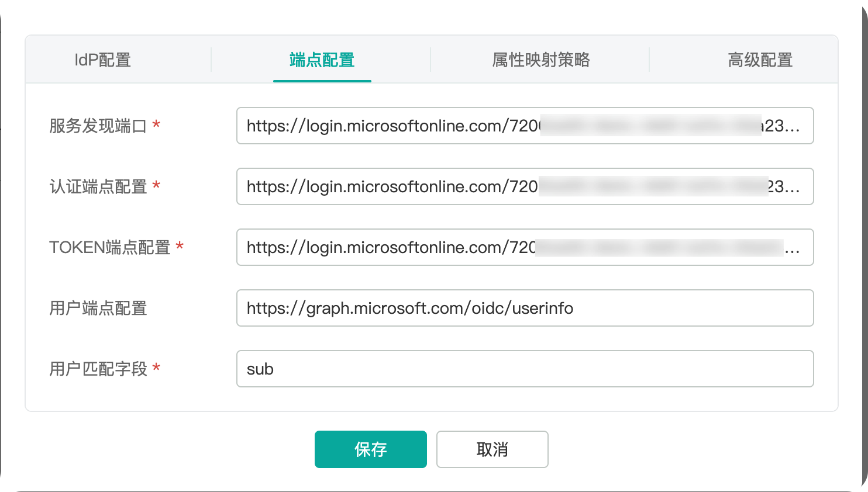Screen dimensions: 868x492
Task: Open the 属性映射策略 tab
Action: 540,60
